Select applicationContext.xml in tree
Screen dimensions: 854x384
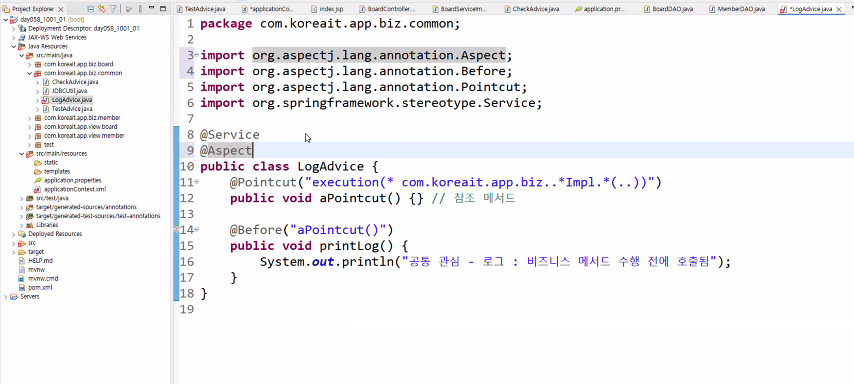click(x=75, y=190)
